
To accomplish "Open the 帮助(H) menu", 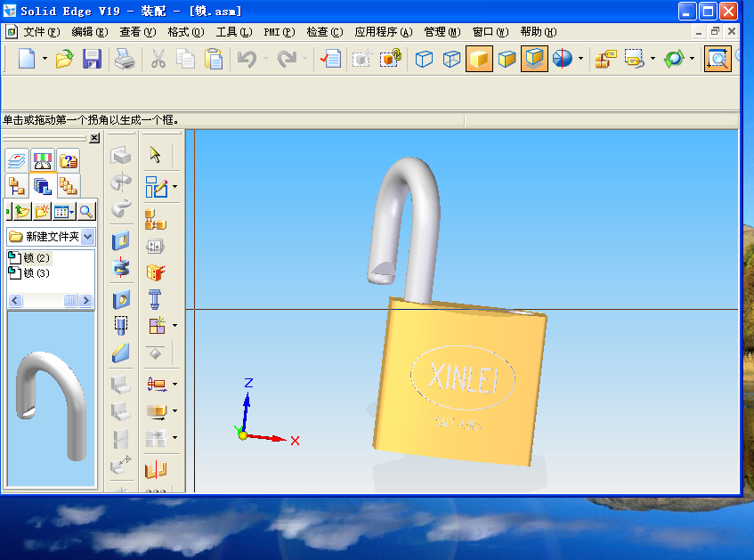I will [x=538, y=32].
